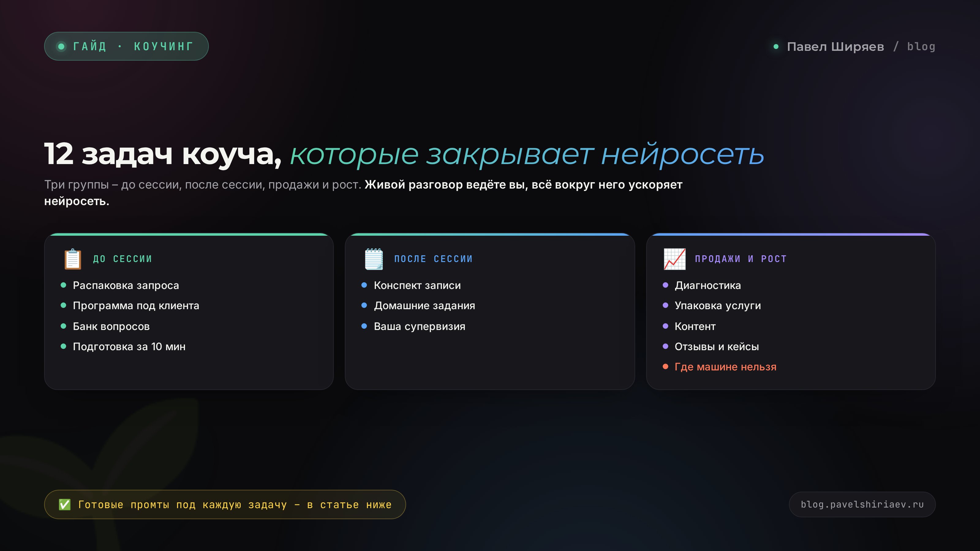
Task: Click the headline 12 задач коуча
Action: pos(163,154)
